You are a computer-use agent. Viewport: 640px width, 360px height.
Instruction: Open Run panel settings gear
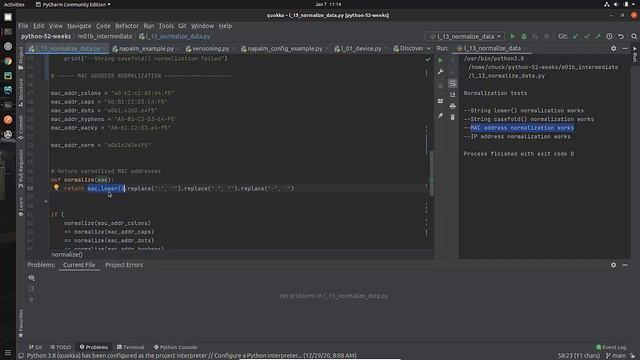[x=613, y=48]
